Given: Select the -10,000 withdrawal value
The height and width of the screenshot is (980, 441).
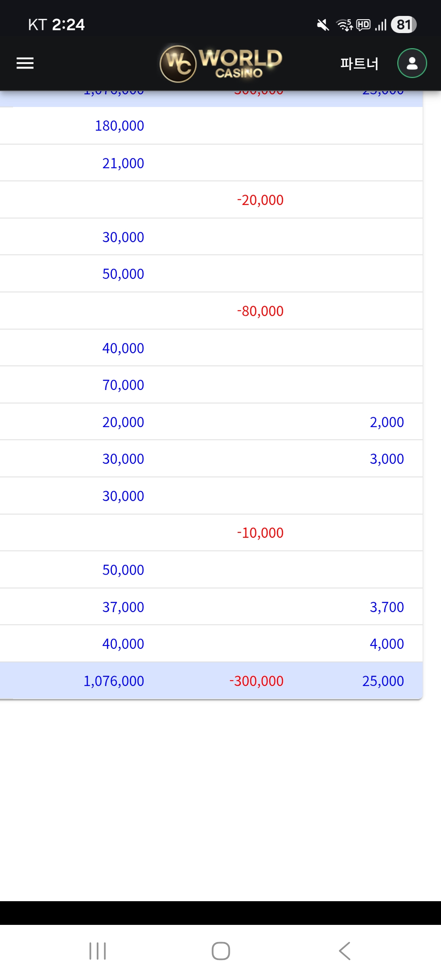Looking at the screenshot, I should pos(260,533).
